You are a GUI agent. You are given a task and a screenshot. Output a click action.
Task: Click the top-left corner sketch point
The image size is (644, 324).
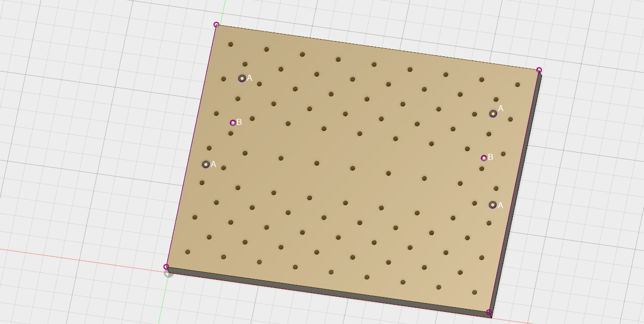pyautogui.click(x=216, y=24)
